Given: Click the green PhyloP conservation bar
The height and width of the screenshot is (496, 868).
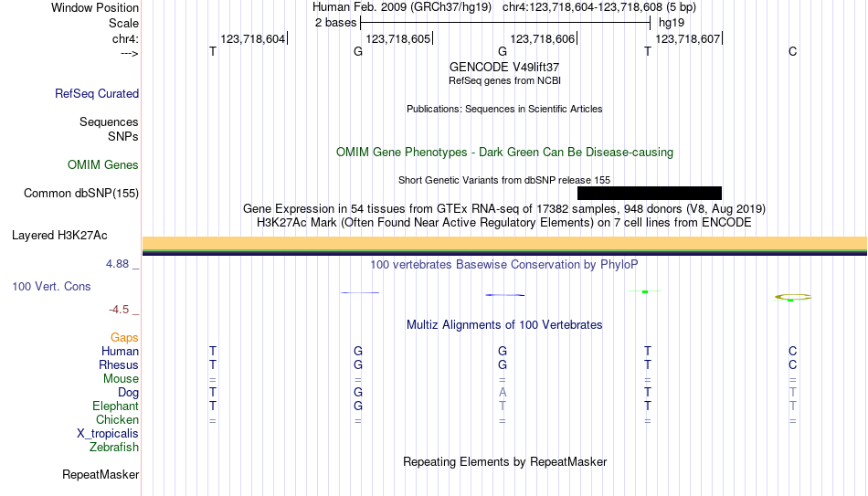Looking at the screenshot, I should (x=645, y=291).
